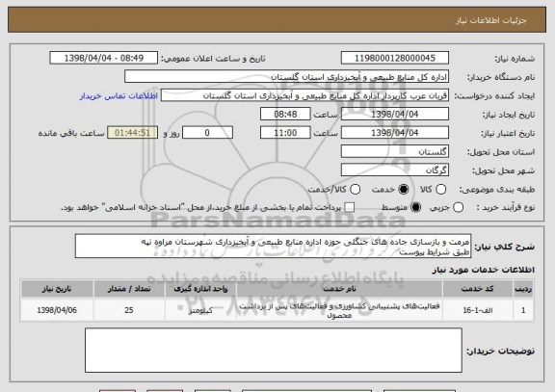This screenshot has width=555, height=392.
Task: Choose the متوسط purchase process option
Action: tap(415, 208)
